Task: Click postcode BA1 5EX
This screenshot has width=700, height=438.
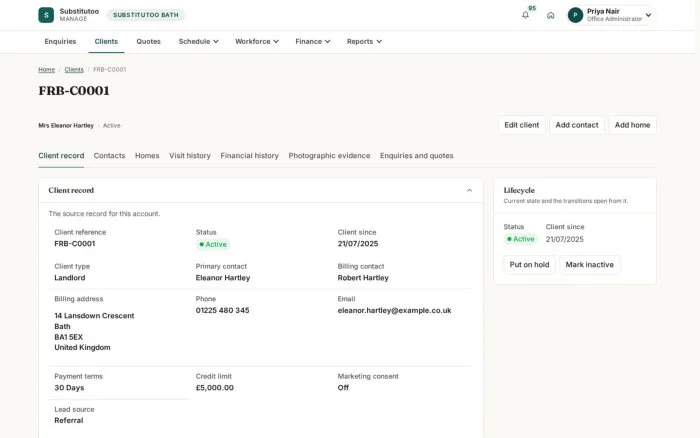Action: point(69,337)
